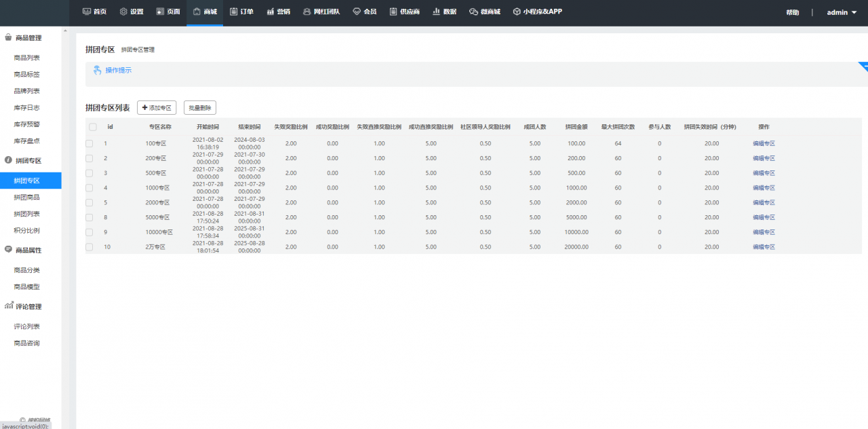Click the 批量删除 button
868x429 pixels.
[200, 107]
